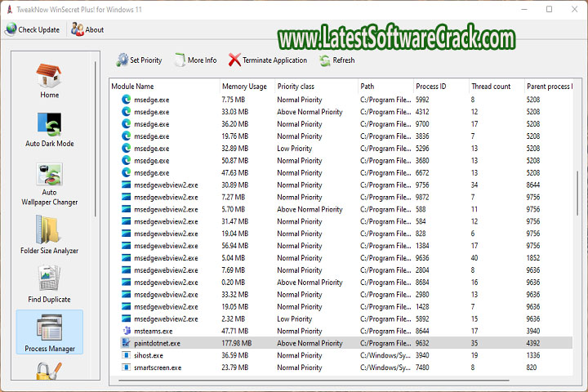
Task: Click webview2 icon of process 5892 row
Action: pyautogui.click(x=127, y=318)
